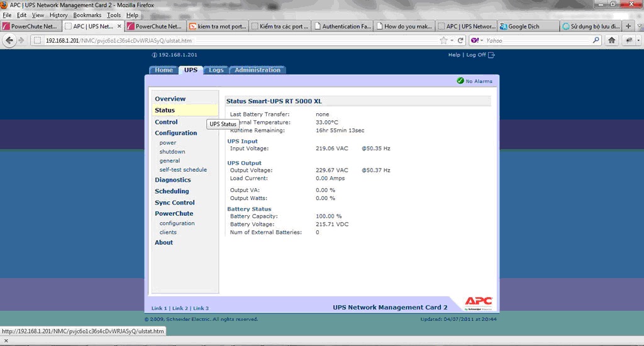Screen dimensions: 644x346
Task: Close the find bar with X icon
Action: [6, 341]
